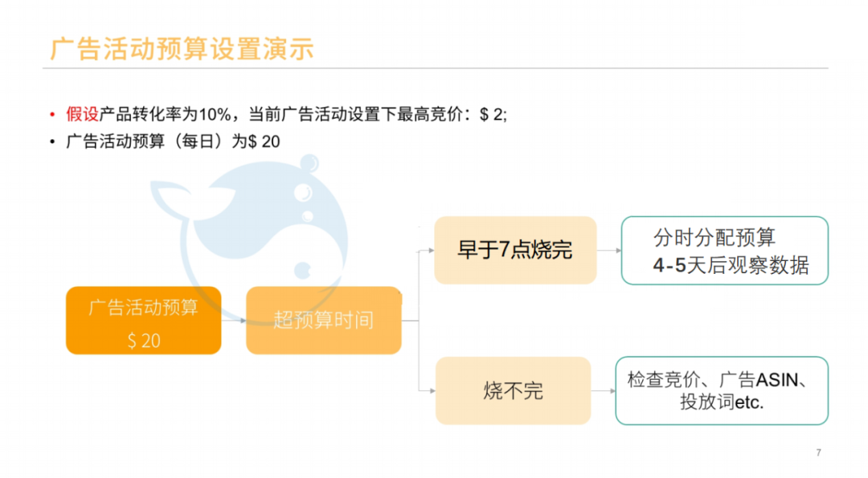Click the red bullet dot before 假设
Viewport: 868px width, 478px height.
53,115
